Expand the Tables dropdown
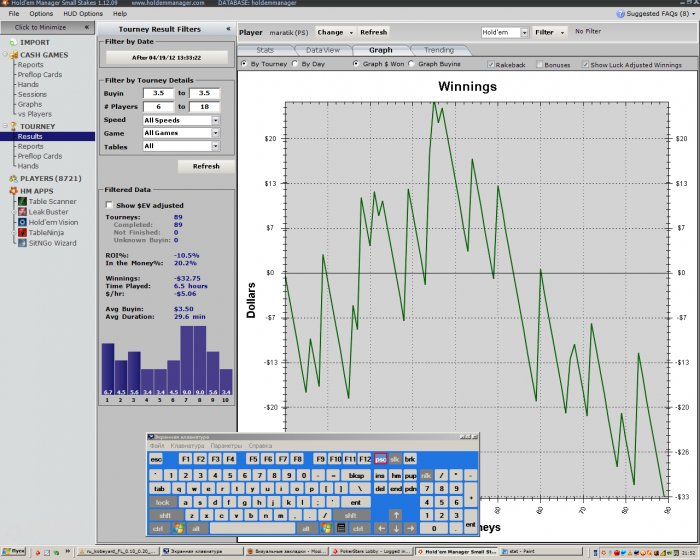The image size is (700, 560). click(x=215, y=146)
